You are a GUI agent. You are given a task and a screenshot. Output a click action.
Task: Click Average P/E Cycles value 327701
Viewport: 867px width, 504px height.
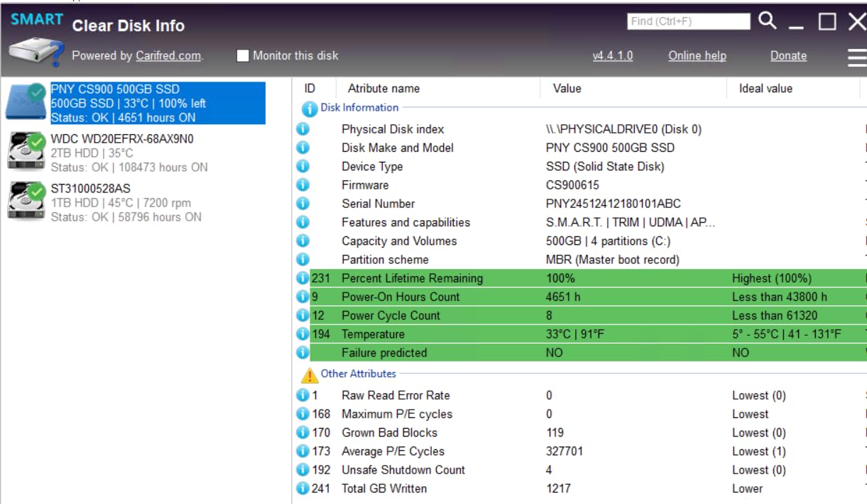click(565, 451)
